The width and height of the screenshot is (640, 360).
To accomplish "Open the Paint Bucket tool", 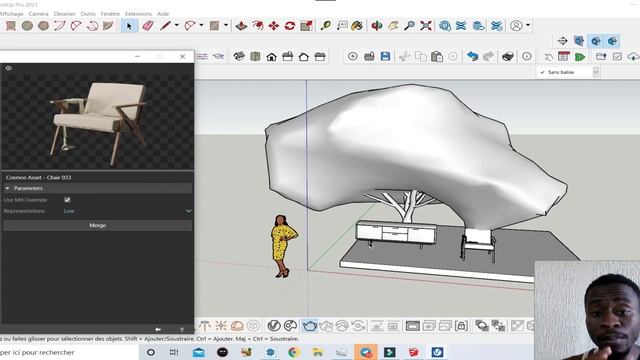I will coord(357,26).
